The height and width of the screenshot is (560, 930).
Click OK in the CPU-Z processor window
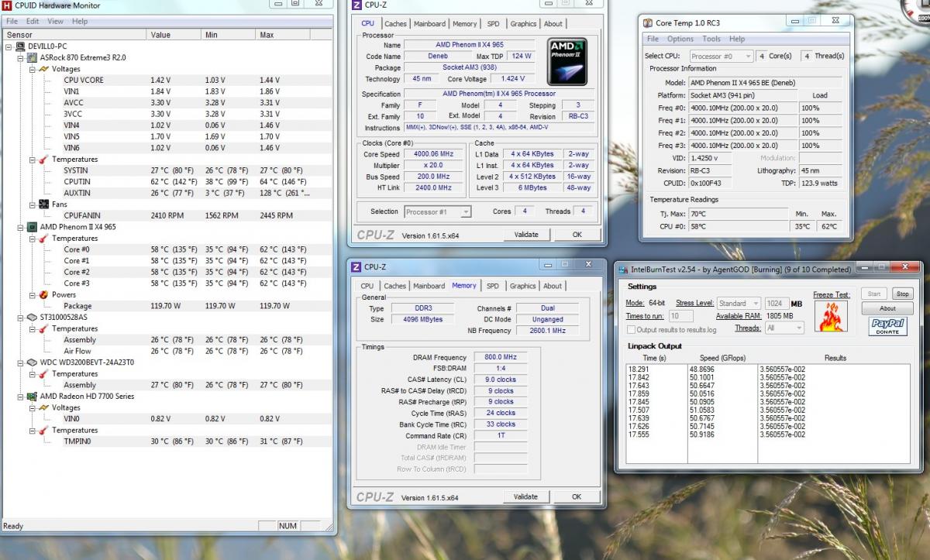(x=577, y=235)
